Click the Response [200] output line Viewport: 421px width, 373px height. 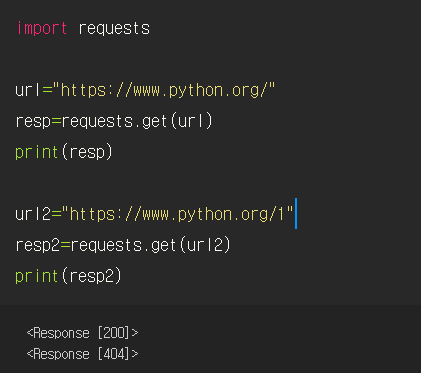coord(82,333)
